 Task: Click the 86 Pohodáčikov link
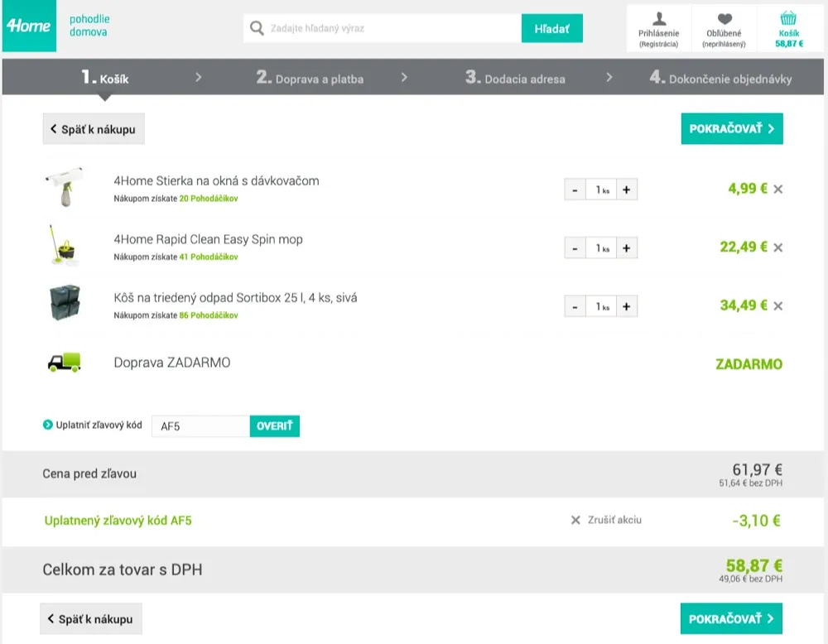pos(209,315)
